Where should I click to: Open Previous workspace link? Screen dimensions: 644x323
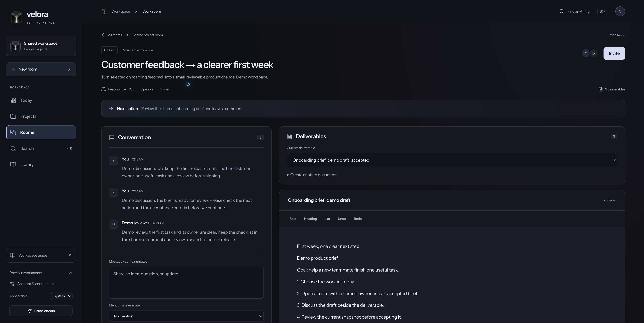click(x=41, y=273)
